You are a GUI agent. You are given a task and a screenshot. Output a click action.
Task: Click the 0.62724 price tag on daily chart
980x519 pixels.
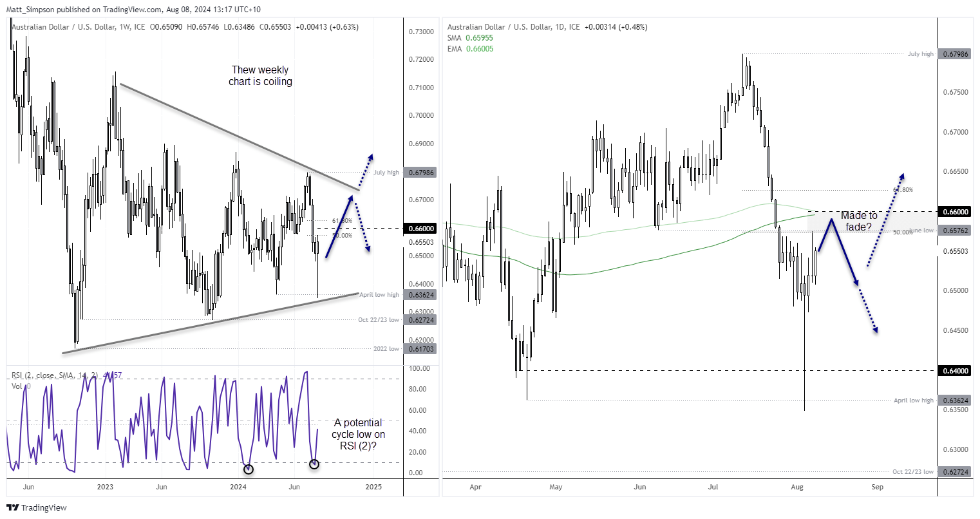(954, 472)
